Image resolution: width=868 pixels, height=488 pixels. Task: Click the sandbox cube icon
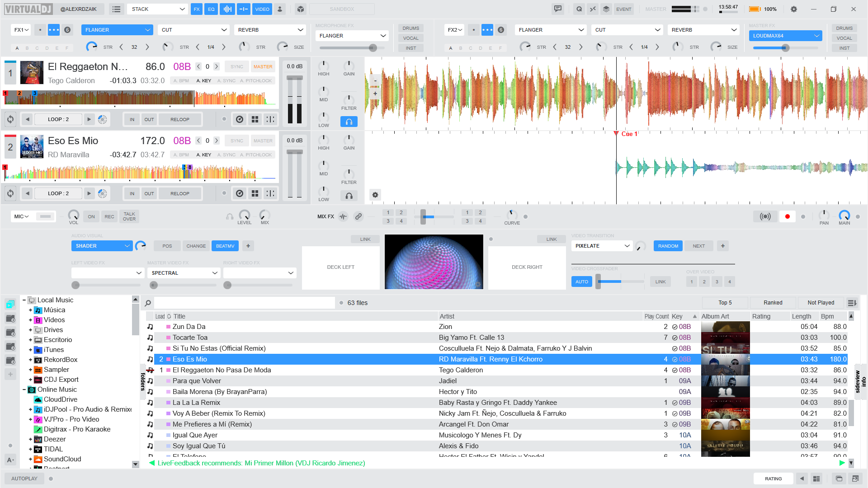301,9
